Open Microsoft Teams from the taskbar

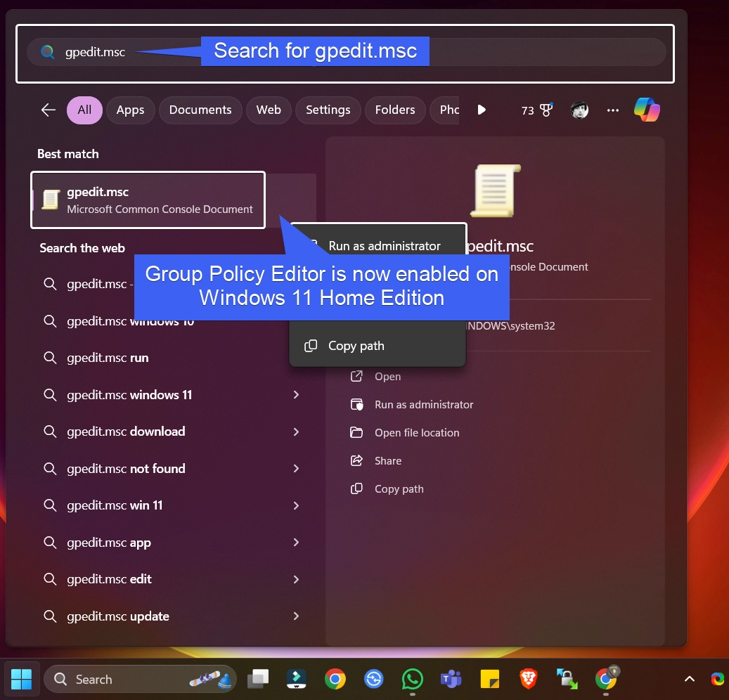451,680
